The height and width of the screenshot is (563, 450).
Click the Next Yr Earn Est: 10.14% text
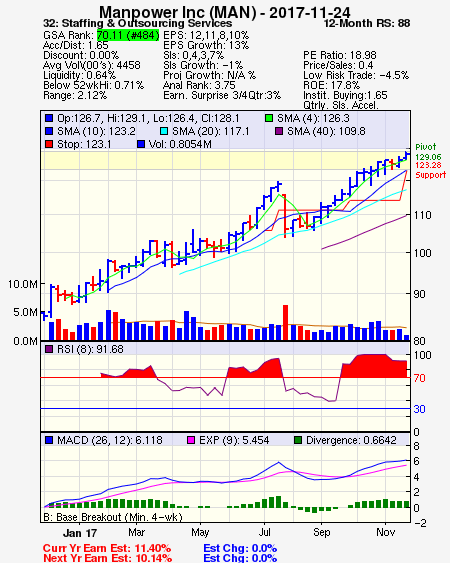[107, 558]
